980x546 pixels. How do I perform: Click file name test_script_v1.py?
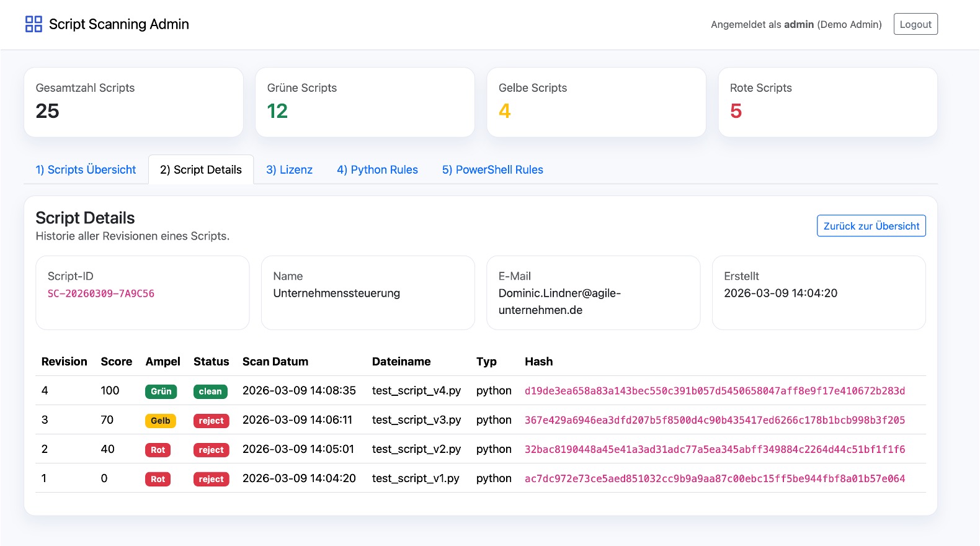416,478
